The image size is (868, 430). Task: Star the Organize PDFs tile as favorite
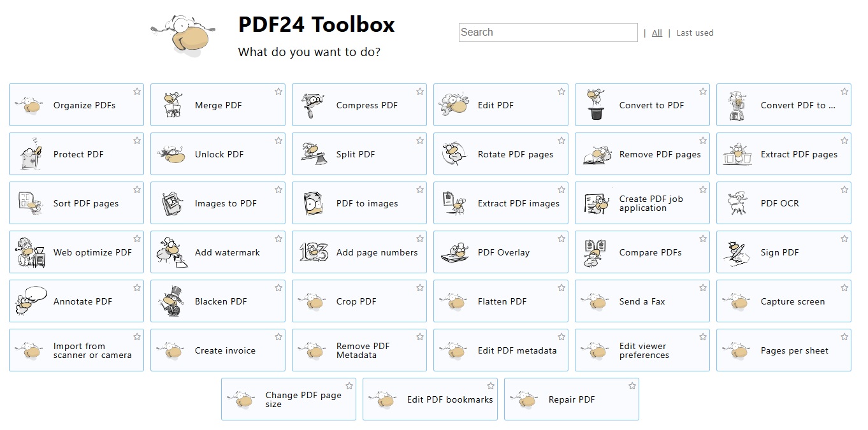coord(137,92)
